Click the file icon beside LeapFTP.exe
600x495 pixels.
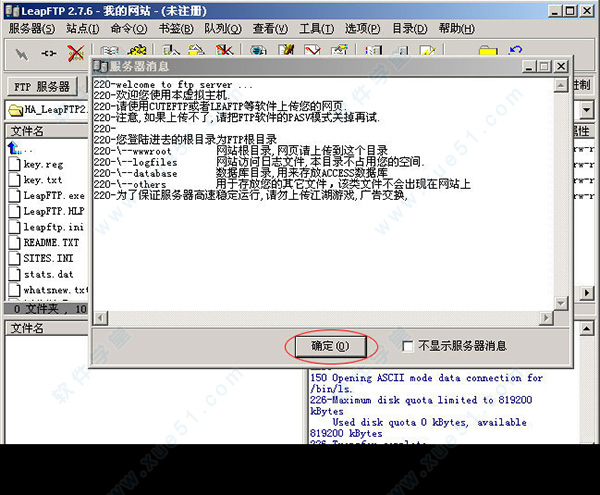click(x=14, y=195)
